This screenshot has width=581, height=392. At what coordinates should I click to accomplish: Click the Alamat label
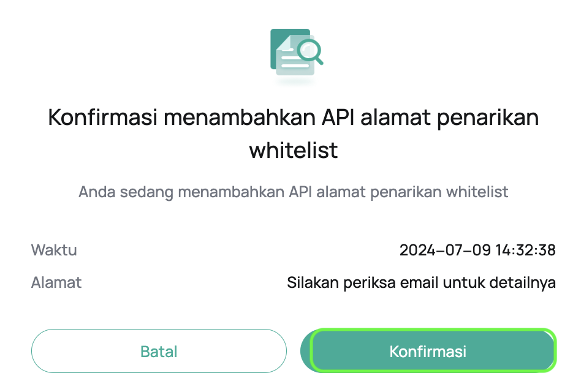coord(56,283)
